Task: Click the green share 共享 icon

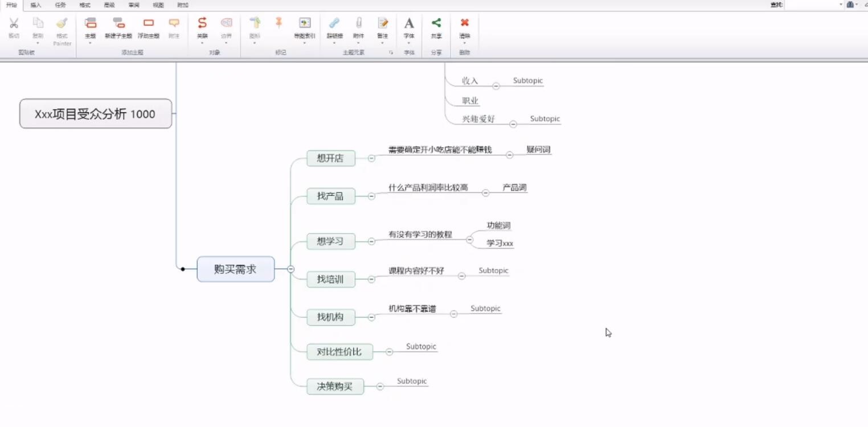Action: pos(436,23)
